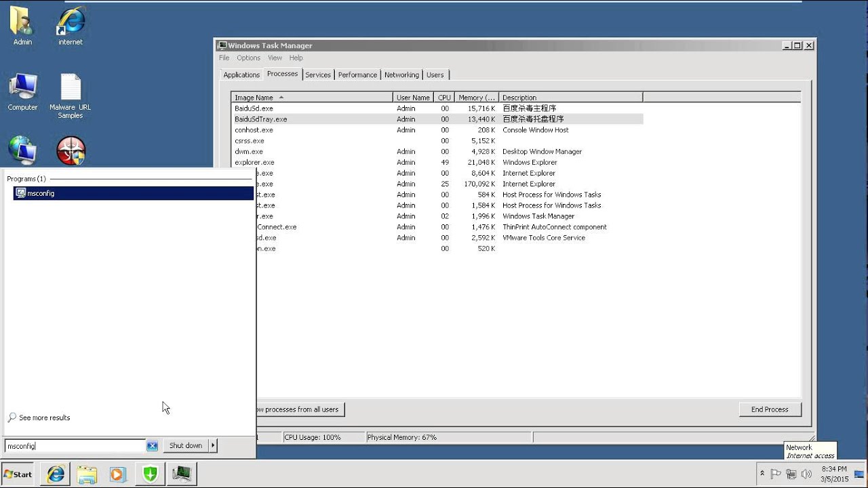Clear the Start menu search box
Image resolution: width=868 pixels, height=488 pixels.
coord(152,445)
